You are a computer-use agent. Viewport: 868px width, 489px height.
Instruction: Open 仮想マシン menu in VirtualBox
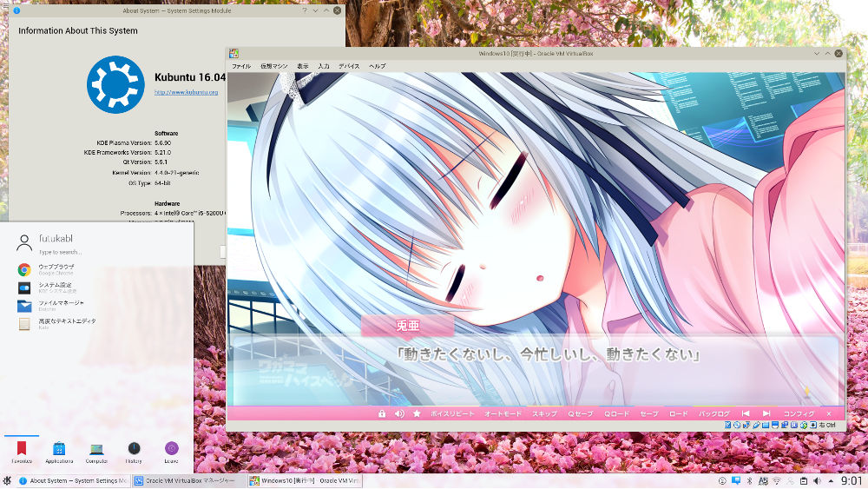click(x=273, y=66)
